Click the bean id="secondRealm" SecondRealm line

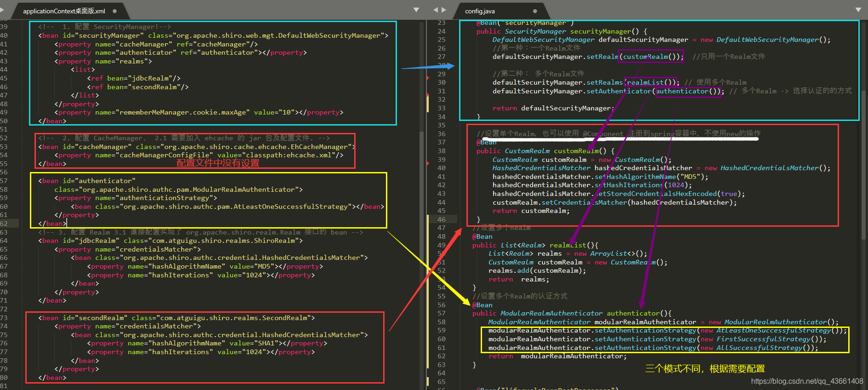177,318
